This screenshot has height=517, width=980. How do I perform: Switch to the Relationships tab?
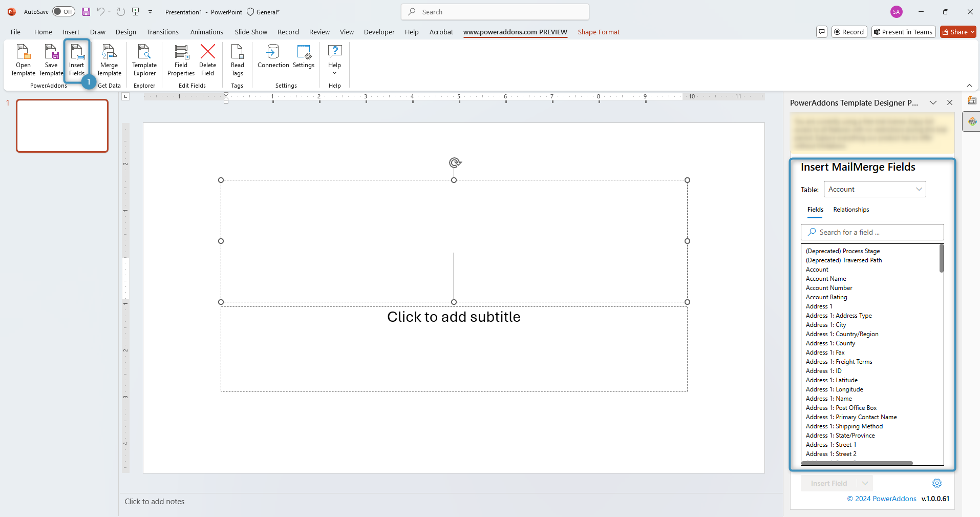coord(851,210)
